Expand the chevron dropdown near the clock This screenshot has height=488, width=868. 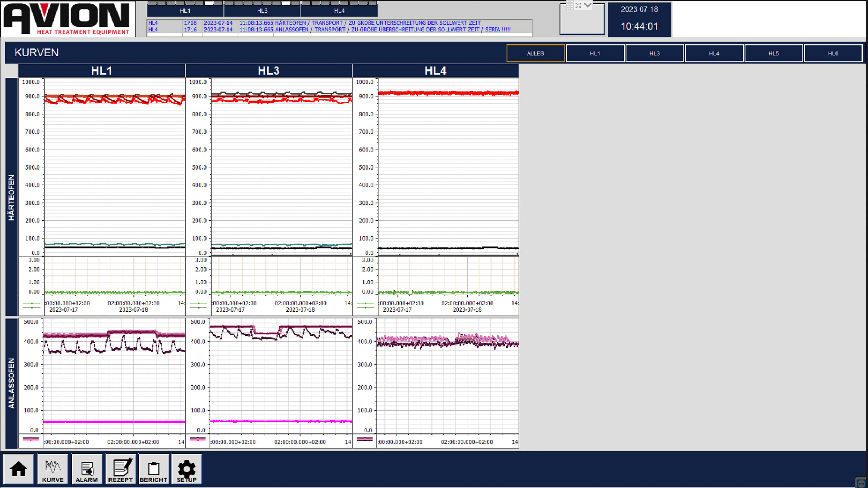coord(588,5)
